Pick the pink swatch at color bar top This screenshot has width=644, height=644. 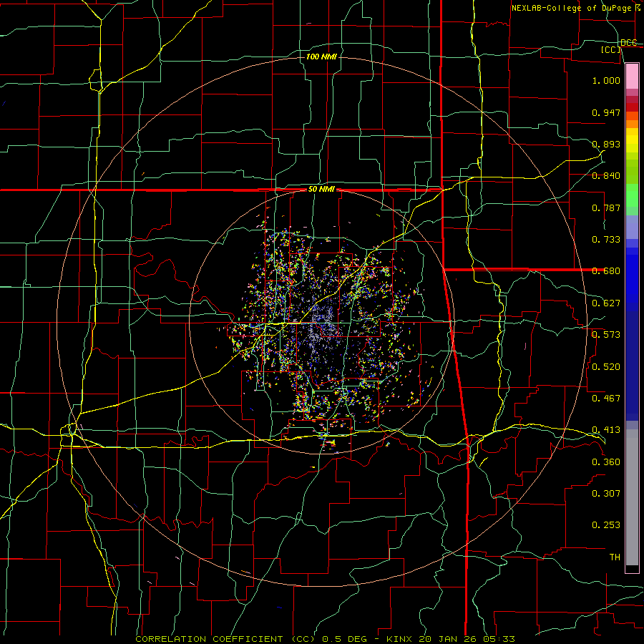point(632,76)
